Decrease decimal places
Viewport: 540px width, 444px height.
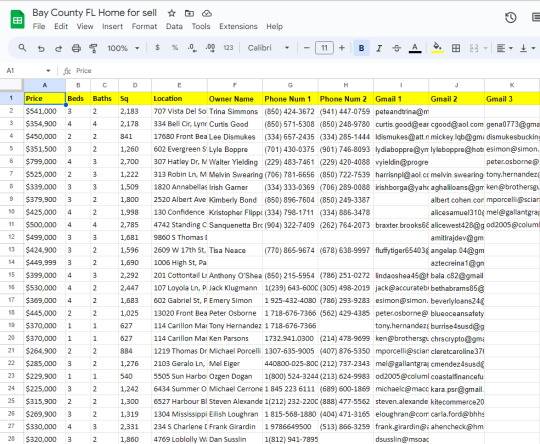(193, 48)
